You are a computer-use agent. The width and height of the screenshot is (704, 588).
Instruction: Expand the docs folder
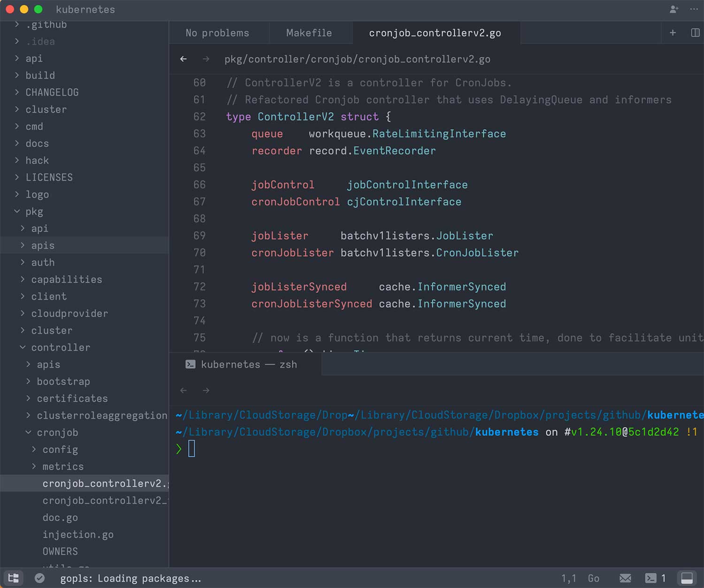coord(84,143)
